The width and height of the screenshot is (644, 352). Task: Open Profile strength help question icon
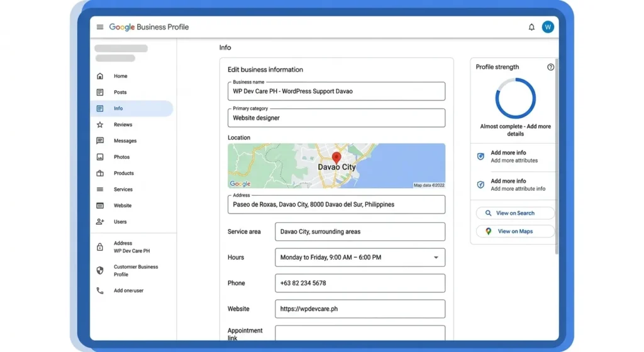click(x=550, y=67)
